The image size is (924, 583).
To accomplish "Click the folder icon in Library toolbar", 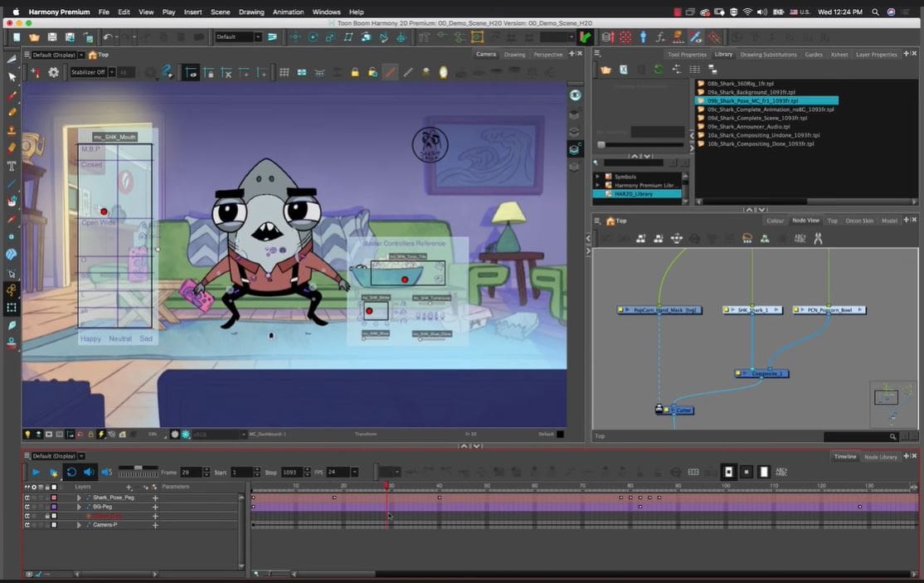I will [605, 70].
